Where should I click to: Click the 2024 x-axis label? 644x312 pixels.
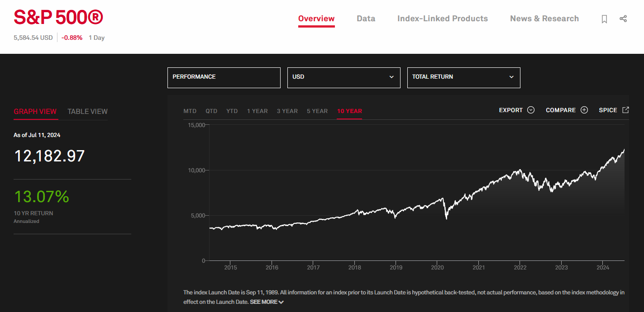pyautogui.click(x=603, y=267)
